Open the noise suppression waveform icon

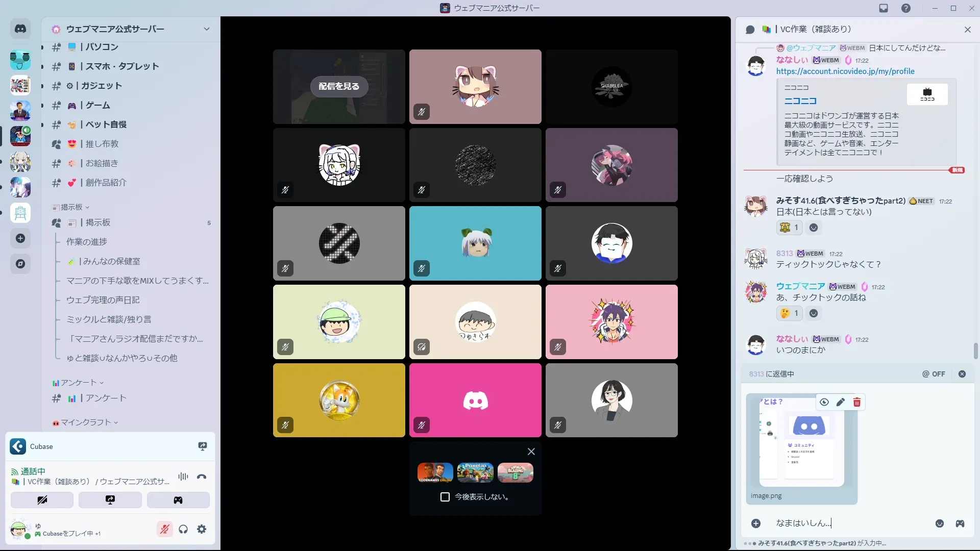point(183,477)
